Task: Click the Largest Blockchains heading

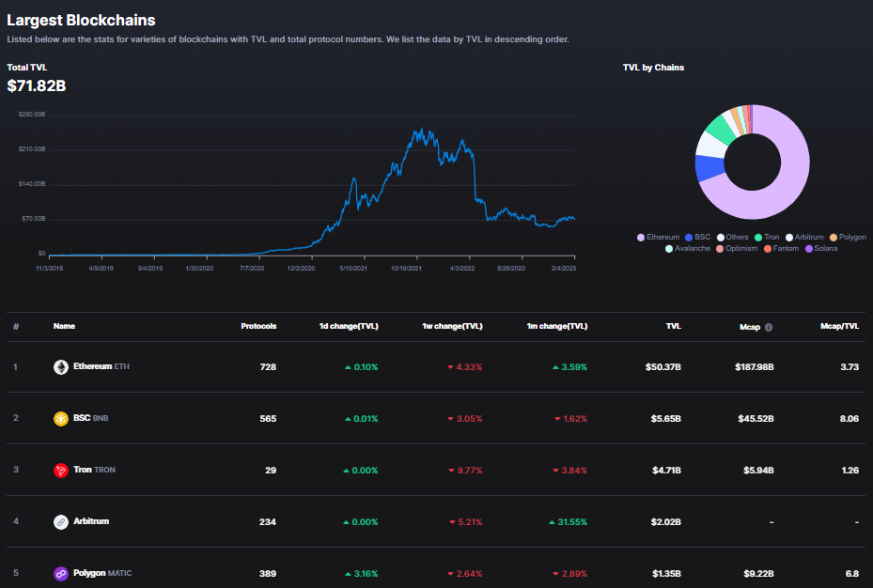Action: [x=82, y=20]
